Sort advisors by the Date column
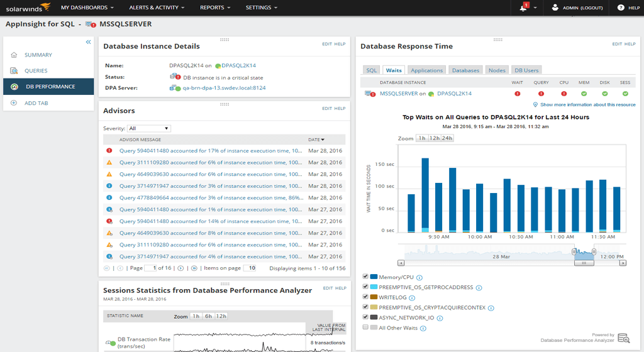This screenshot has width=644, height=352. click(x=316, y=140)
